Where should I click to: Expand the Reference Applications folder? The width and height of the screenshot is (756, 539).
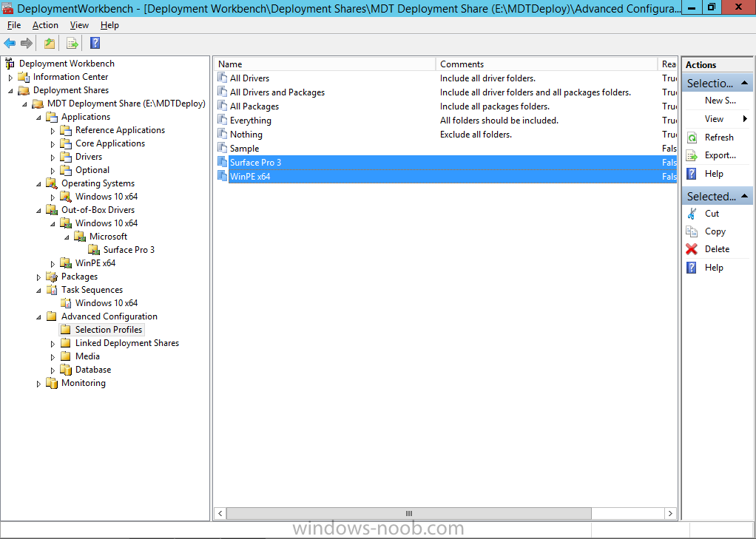(x=53, y=131)
